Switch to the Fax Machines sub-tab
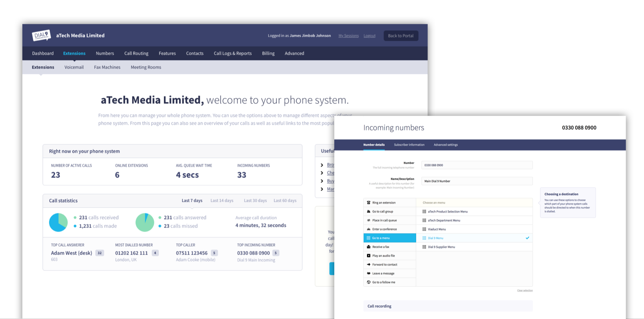 [107, 67]
